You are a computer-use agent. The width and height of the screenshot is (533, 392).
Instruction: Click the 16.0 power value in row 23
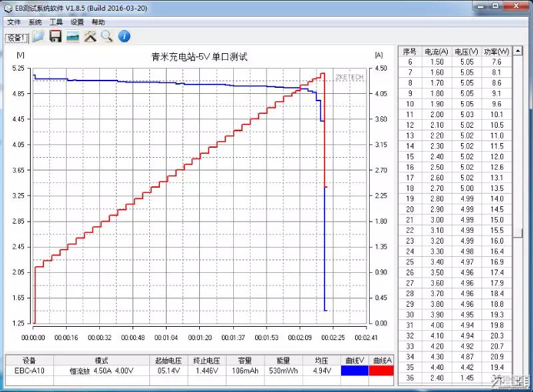496,241
